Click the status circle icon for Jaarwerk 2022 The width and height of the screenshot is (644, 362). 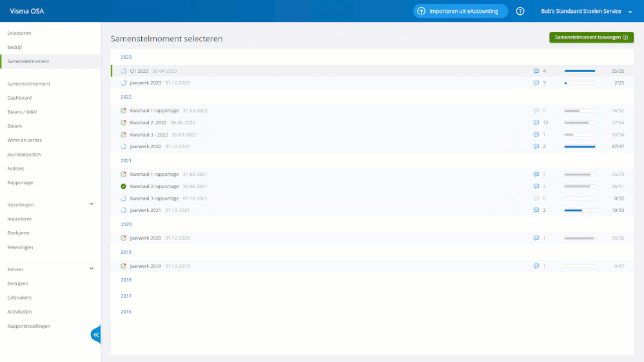pyautogui.click(x=123, y=146)
